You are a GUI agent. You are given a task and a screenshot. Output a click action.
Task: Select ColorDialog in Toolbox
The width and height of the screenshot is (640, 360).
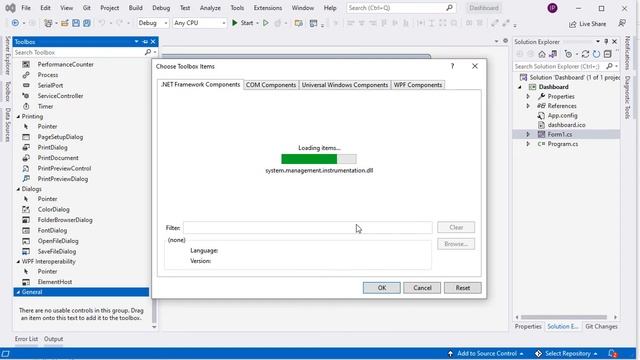(53, 209)
